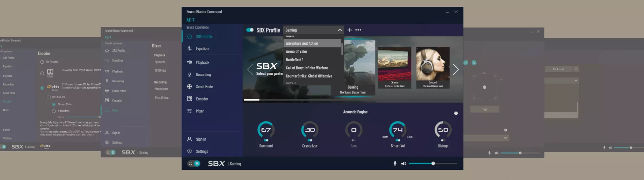The image size is (644, 180).
Task: Click the Acoustic Engine info icon
Action: point(456,113)
